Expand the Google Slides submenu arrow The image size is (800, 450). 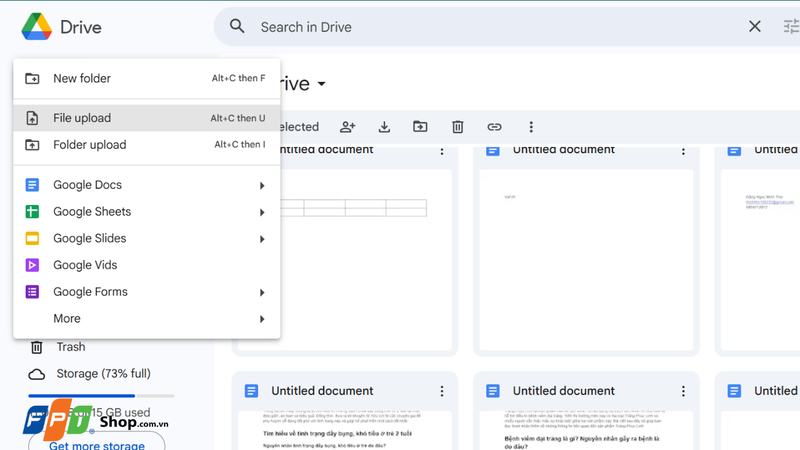pos(262,239)
